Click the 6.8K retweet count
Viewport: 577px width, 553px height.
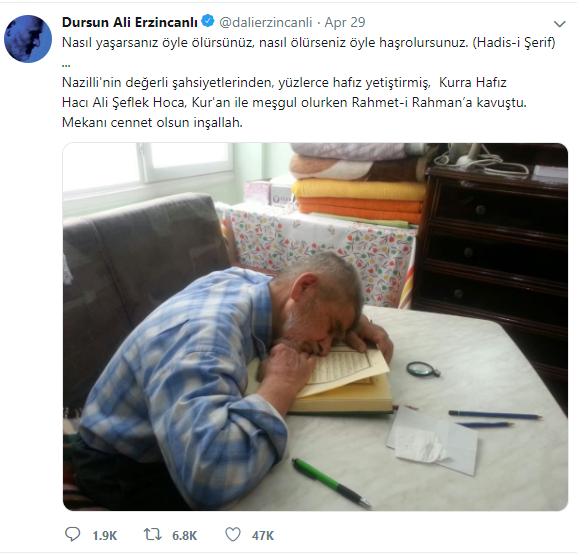point(185,536)
